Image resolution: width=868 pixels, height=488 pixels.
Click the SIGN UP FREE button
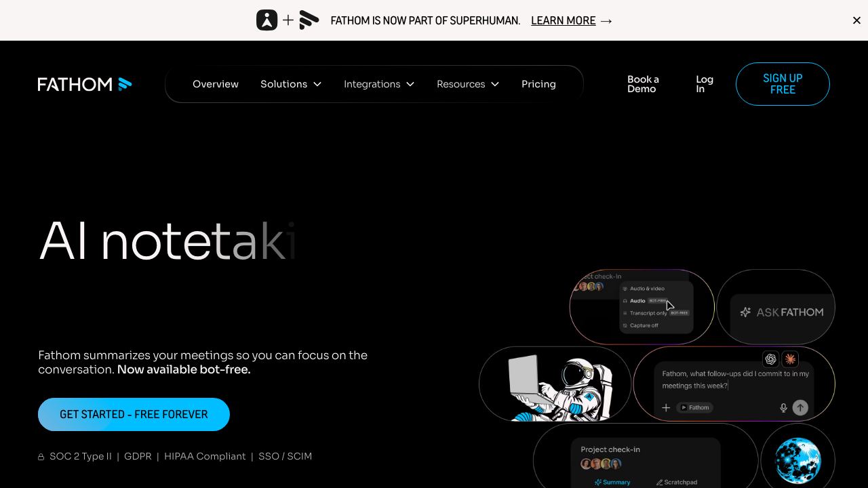coord(783,84)
